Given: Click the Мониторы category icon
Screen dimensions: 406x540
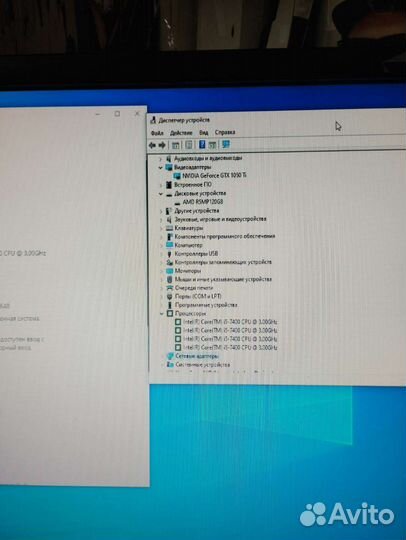Looking at the screenshot, I should point(169,271).
